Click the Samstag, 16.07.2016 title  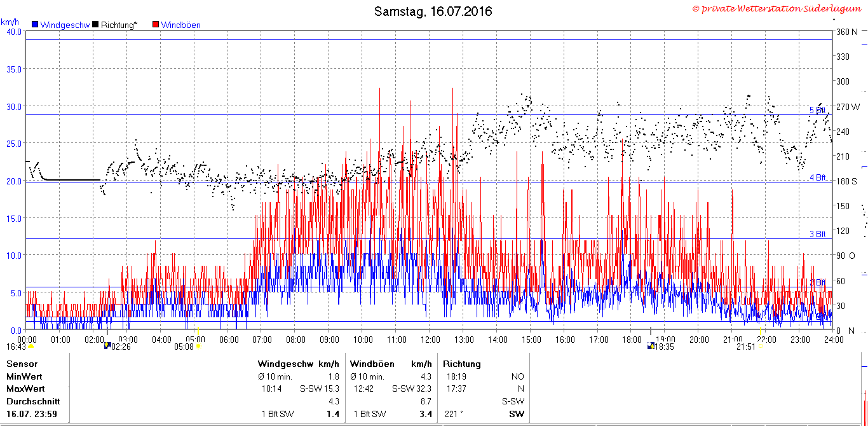coord(433,11)
